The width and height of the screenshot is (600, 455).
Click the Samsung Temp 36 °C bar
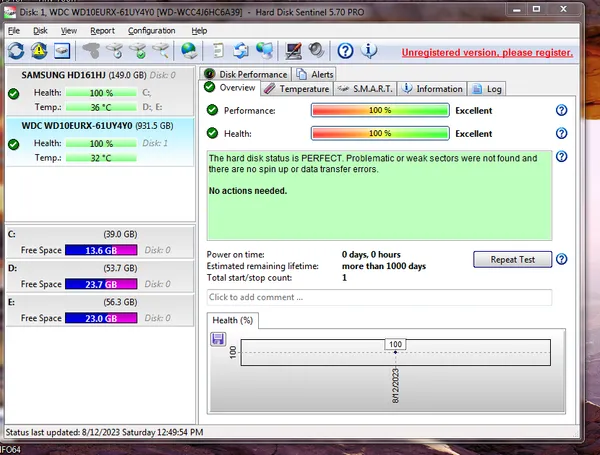click(x=101, y=107)
